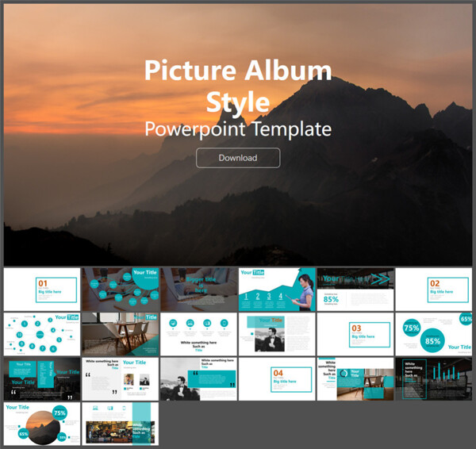Open the numbered teal circles diagram slide
The width and height of the screenshot is (476, 449).
coord(42,334)
